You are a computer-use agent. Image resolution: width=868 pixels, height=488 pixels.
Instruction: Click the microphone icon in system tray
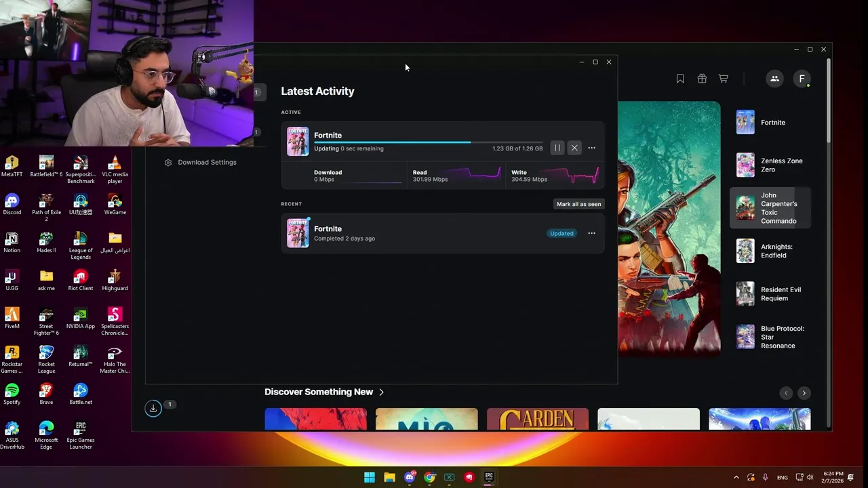pyautogui.click(x=766, y=477)
